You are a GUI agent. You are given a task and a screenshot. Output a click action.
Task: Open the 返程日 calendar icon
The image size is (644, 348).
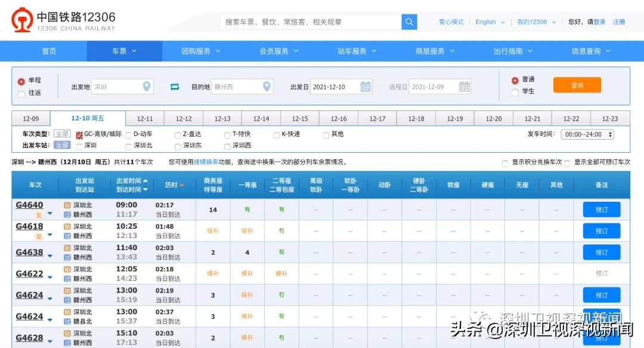pyautogui.click(x=464, y=86)
